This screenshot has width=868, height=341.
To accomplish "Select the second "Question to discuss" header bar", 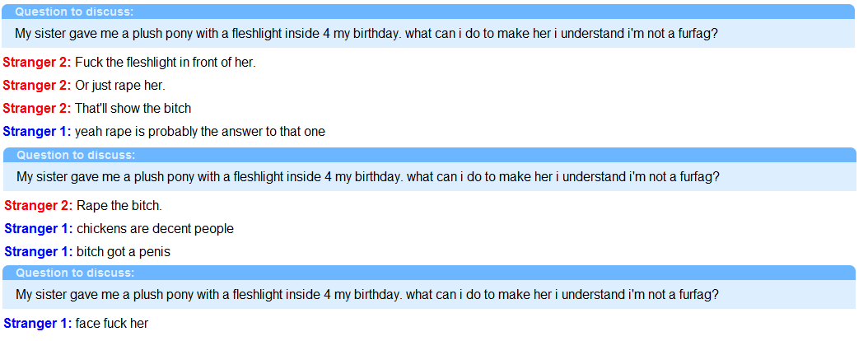I will click(76, 155).
